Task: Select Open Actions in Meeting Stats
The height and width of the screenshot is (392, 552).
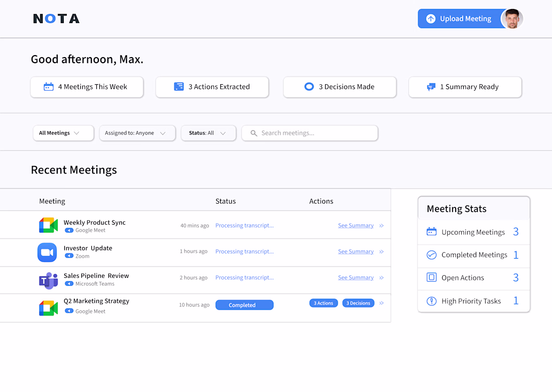Action: click(474, 279)
